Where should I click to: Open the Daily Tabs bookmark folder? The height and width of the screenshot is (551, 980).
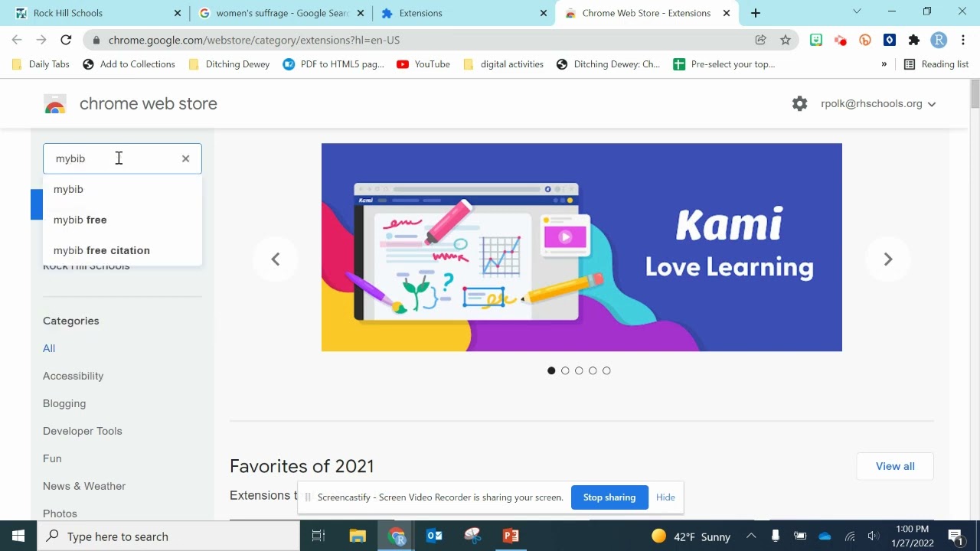(x=41, y=64)
